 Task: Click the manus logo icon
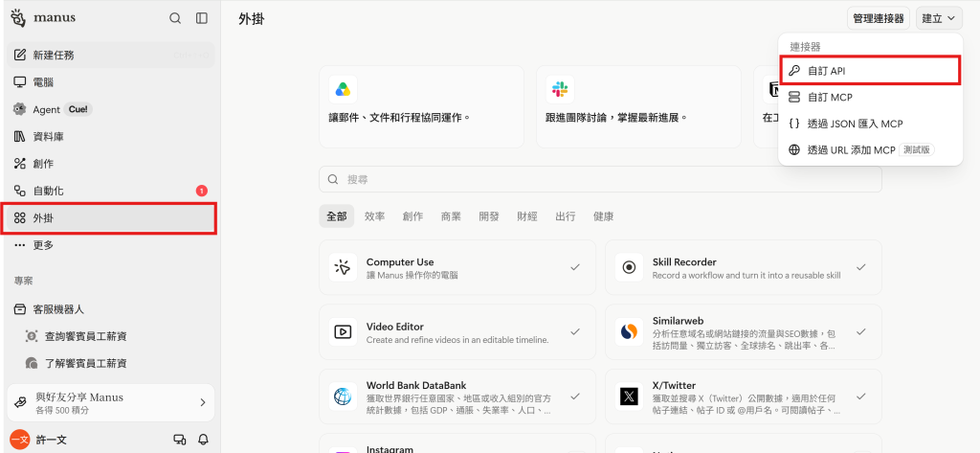[19, 17]
